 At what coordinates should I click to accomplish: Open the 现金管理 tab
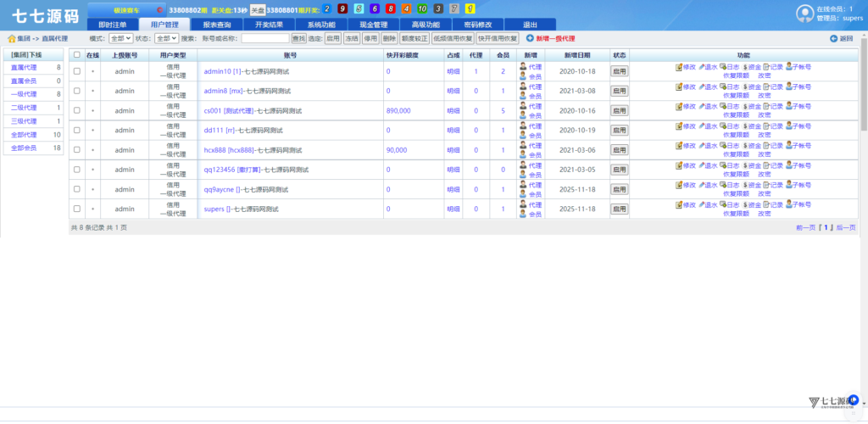(374, 25)
